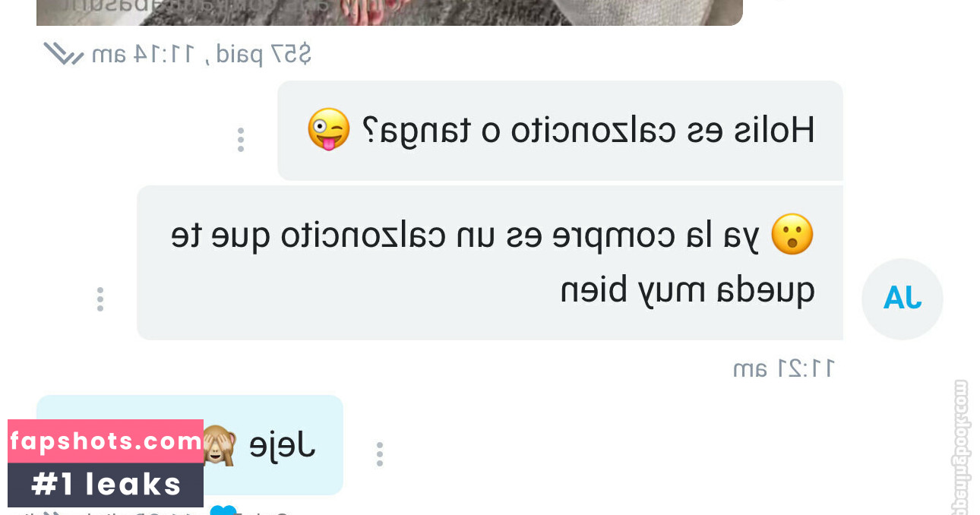Open three-dot menu beside the Holis message
This screenshot has height=515, width=980.
(241, 140)
